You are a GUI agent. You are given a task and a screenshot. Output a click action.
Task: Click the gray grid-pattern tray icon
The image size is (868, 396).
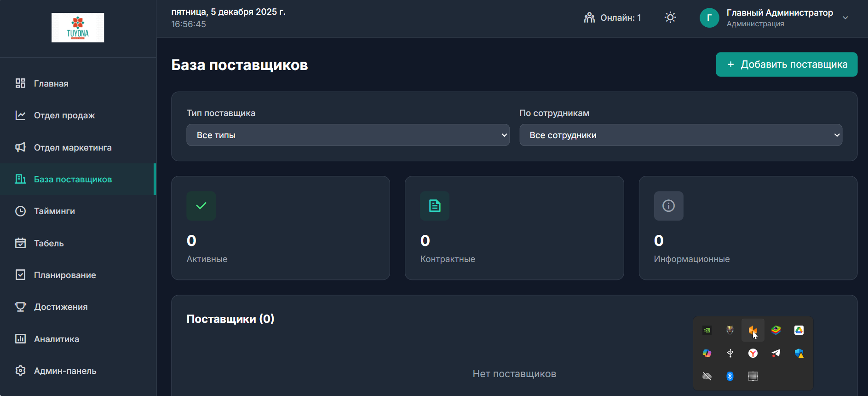coord(753,376)
